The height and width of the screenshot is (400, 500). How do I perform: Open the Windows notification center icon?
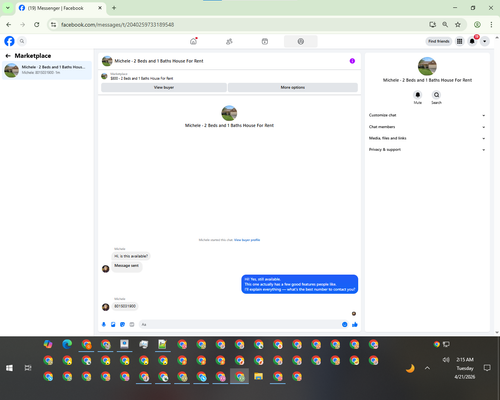pos(487,368)
